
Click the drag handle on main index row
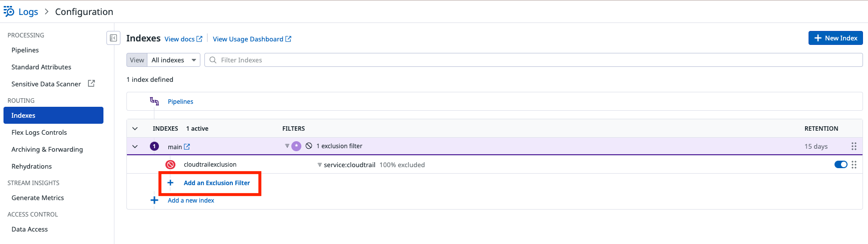[854, 146]
